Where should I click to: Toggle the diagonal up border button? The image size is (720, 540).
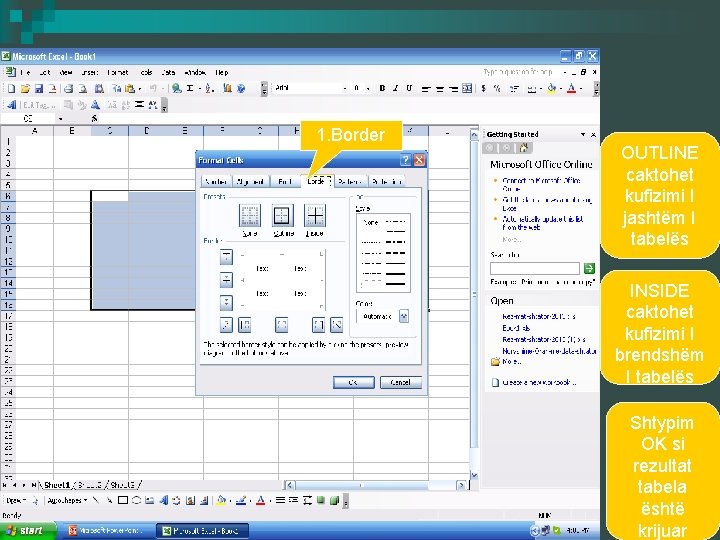226,325
